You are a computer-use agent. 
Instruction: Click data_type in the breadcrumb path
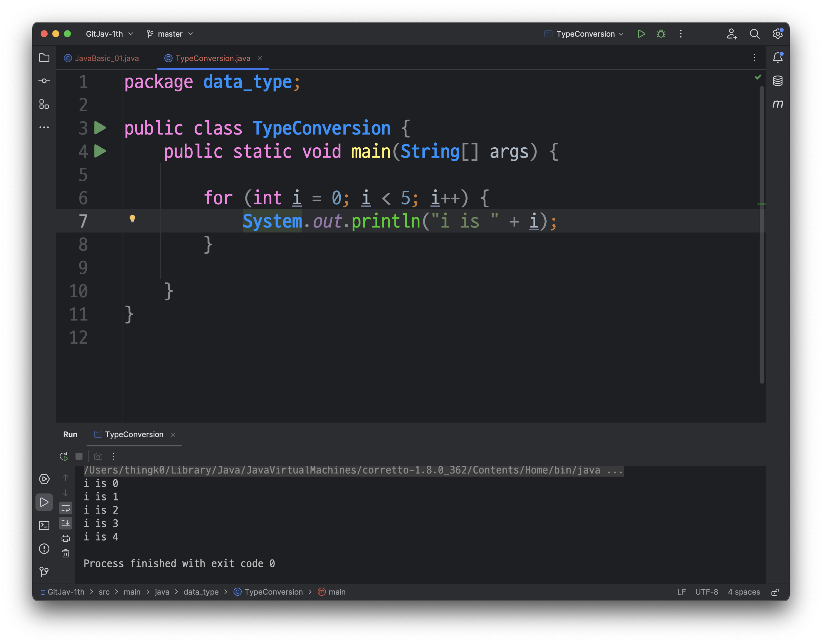tap(201, 592)
